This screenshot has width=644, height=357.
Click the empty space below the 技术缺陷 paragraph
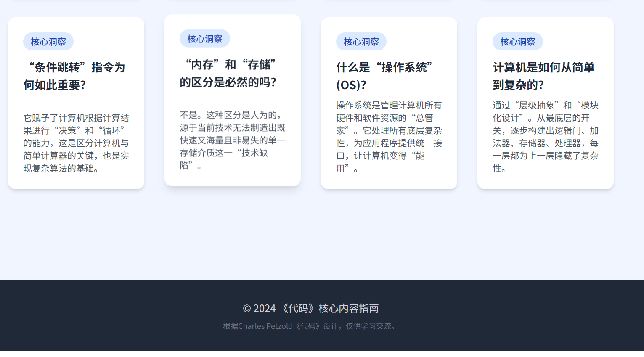232,178
